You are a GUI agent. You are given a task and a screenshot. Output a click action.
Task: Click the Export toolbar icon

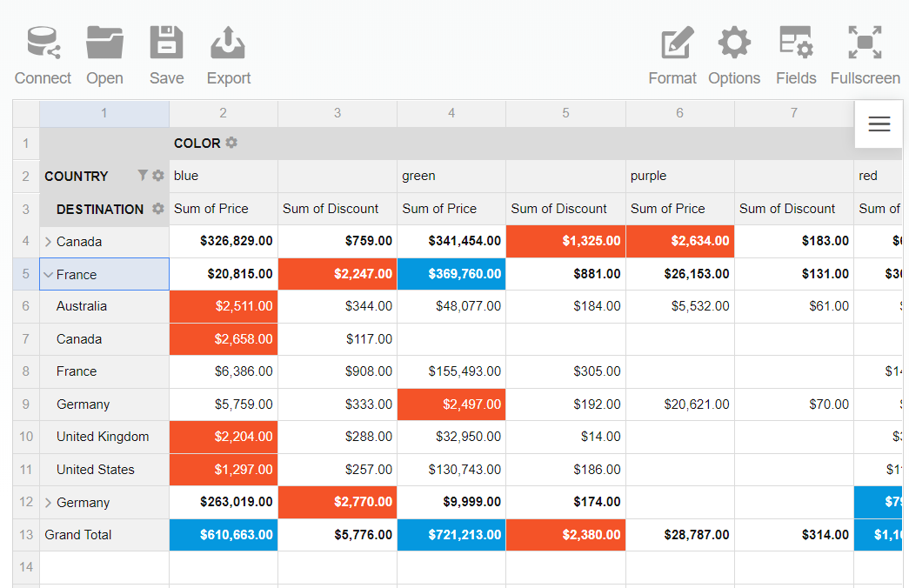(228, 43)
